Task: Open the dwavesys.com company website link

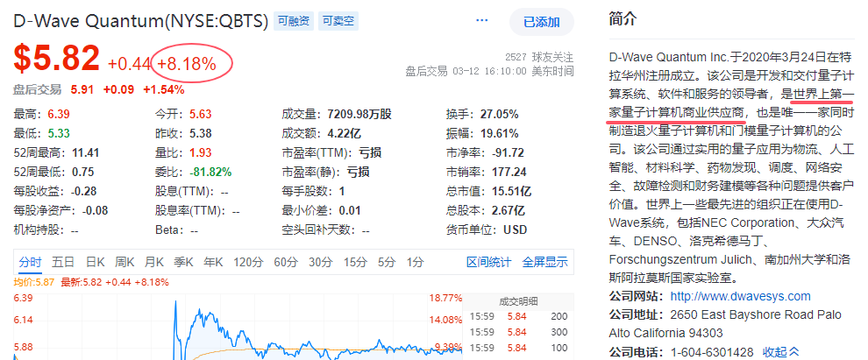Action: point(741,296)
